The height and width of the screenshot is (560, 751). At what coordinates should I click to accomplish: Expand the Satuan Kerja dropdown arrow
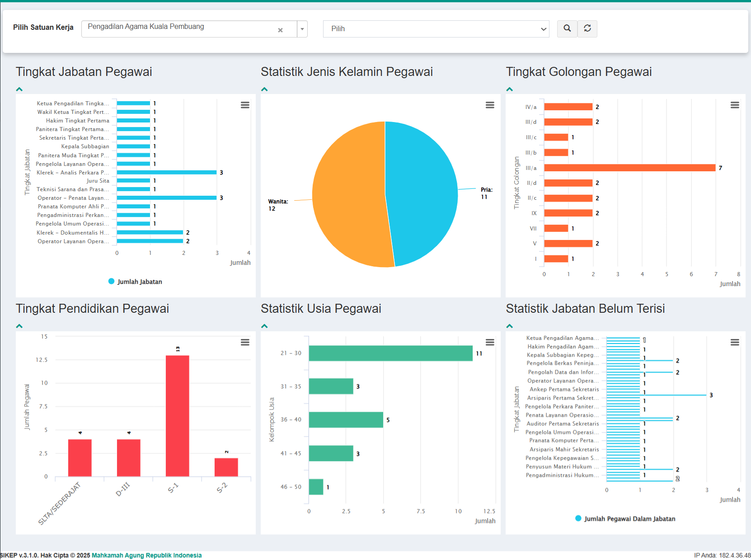tap(302, 29)
